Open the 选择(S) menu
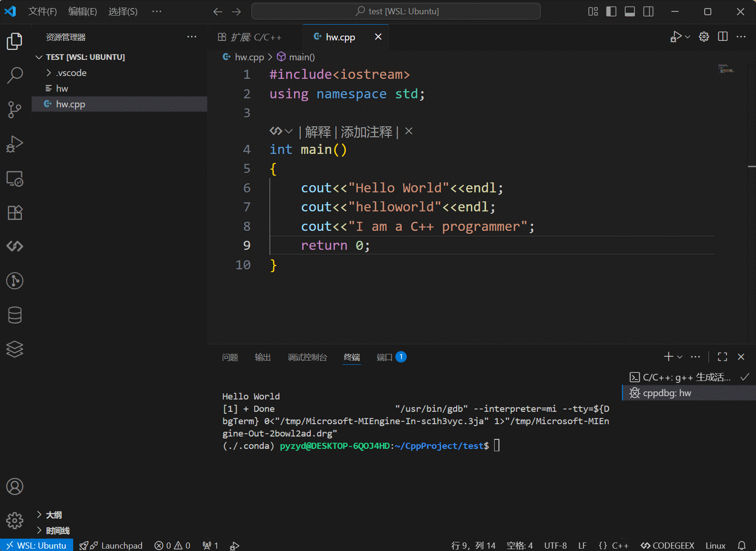 click(123, 11)
